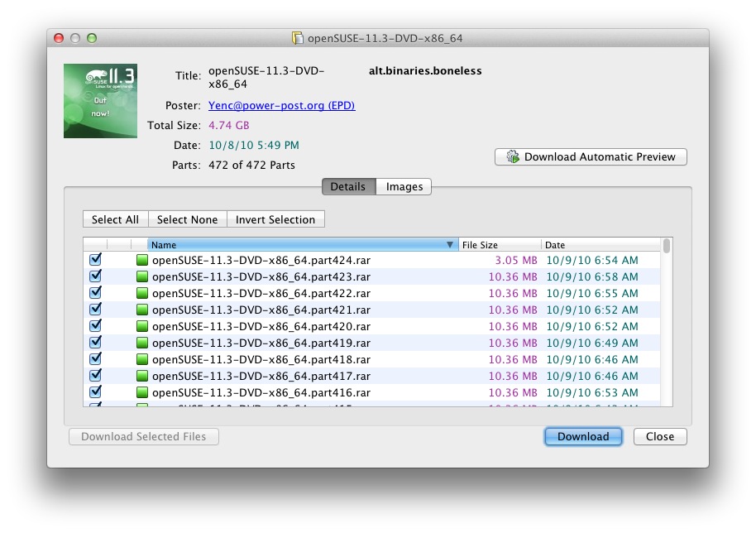Sort the list by the Name column header
Screen dimensions: 756x533
(302, 244)
